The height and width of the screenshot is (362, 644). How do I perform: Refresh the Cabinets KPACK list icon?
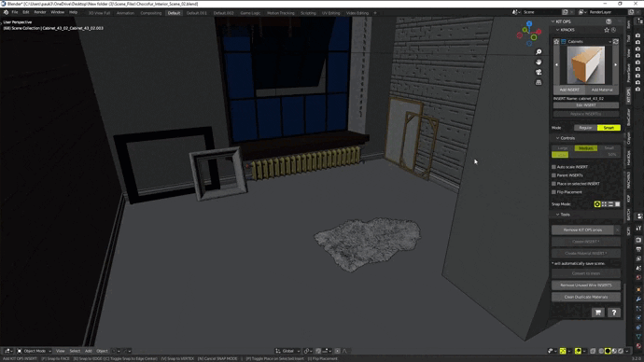click(616, 41)
